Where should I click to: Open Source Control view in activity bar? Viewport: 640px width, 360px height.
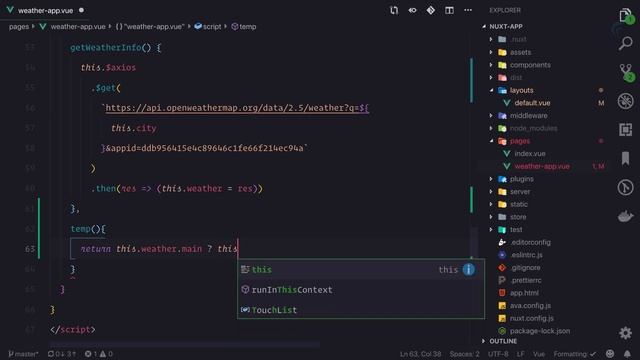coord(626,72)
